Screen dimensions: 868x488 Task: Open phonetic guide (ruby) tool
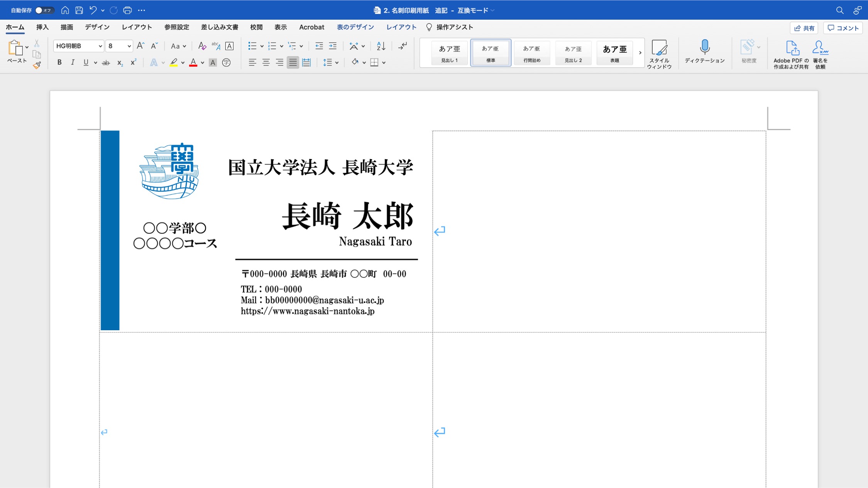216,46
